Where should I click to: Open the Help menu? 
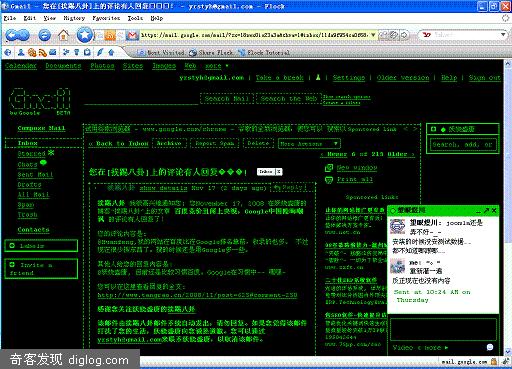point(157,18)
